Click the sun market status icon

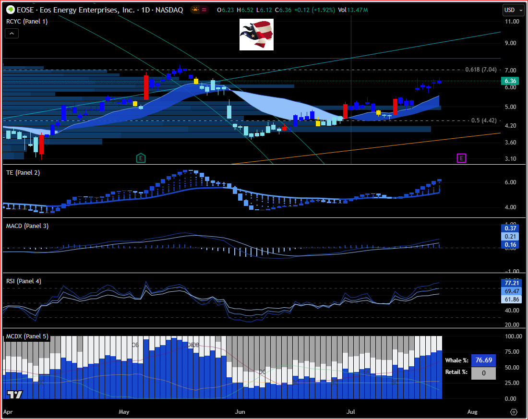coord(195,10)
